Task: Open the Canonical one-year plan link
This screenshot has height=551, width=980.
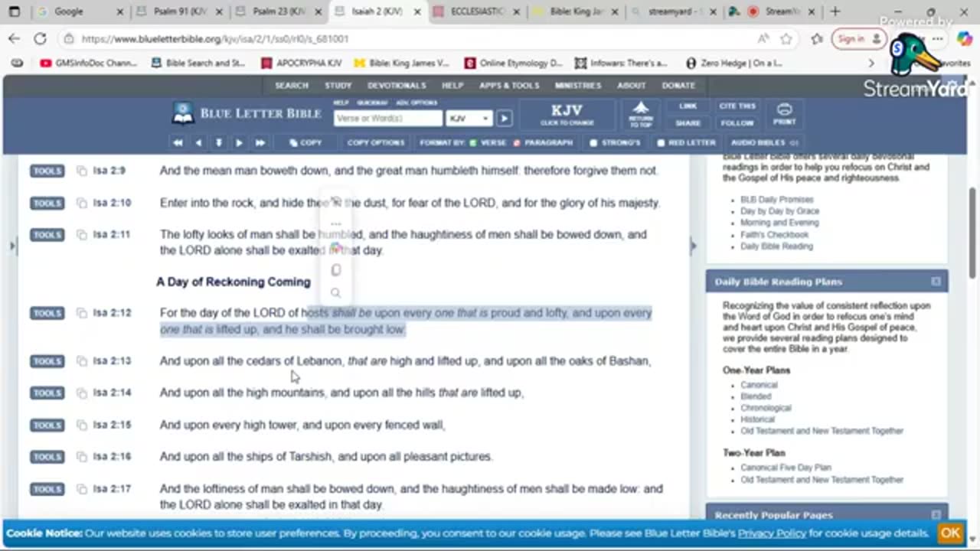Action: (759, 385)
